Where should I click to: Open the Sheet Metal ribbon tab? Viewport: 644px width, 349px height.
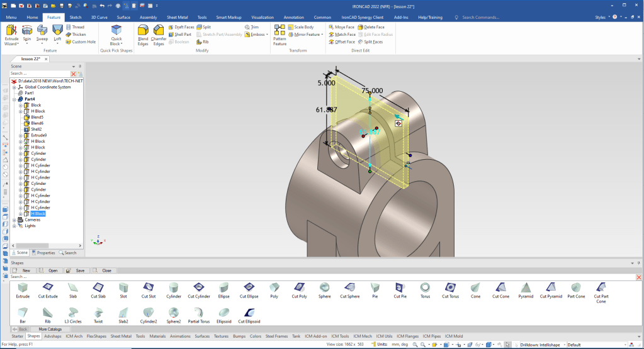tap(176, 18)
